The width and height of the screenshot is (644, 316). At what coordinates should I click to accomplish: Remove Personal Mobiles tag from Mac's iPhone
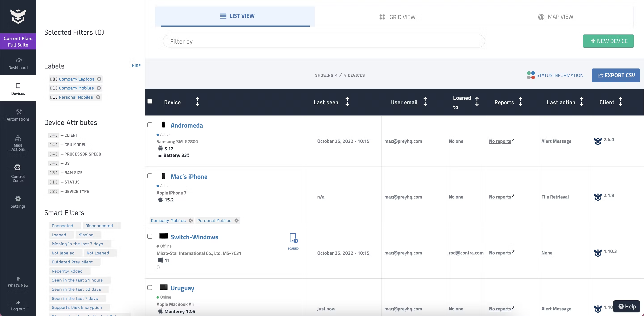(237, 220)
